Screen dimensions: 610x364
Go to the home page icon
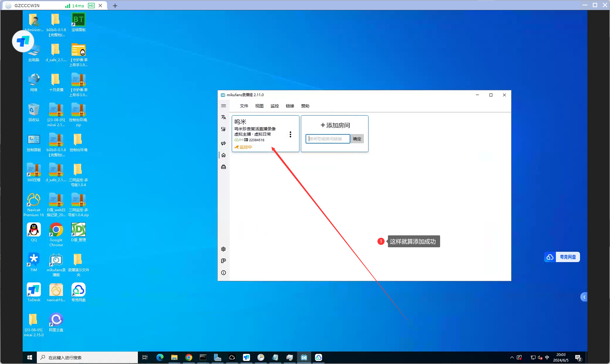pos(223,155)
